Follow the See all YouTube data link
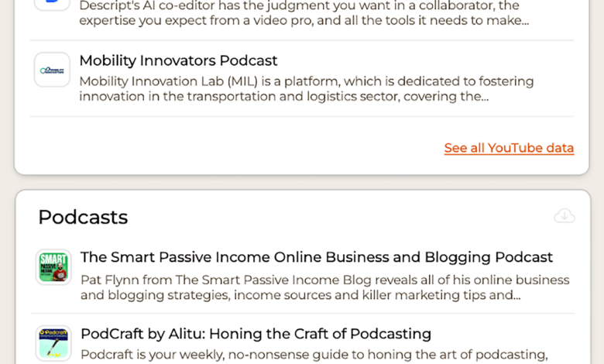The width and height of the screenshot is (604, 364). 509,148
